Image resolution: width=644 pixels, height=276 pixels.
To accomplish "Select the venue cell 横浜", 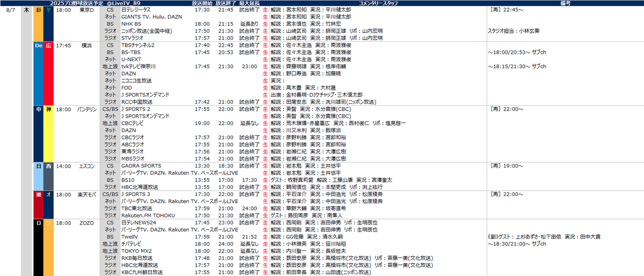I will pyautogui.click(x=86, y=45).
